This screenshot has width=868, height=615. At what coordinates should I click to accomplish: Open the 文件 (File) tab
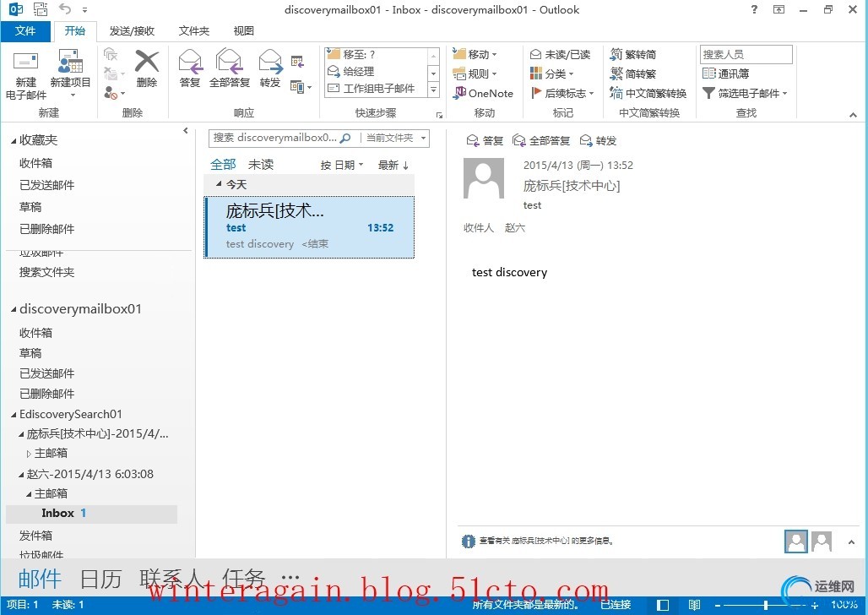(25, 31)
